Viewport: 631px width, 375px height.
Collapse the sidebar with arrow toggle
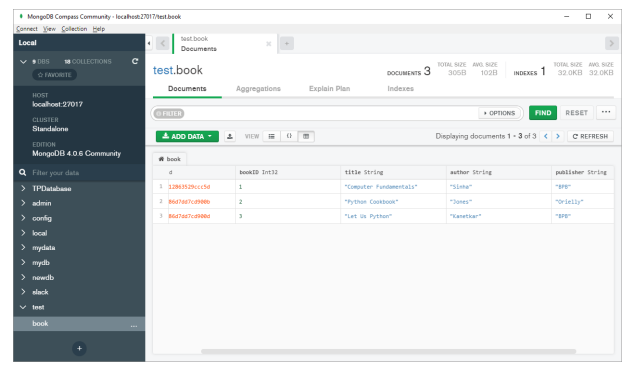149,43
